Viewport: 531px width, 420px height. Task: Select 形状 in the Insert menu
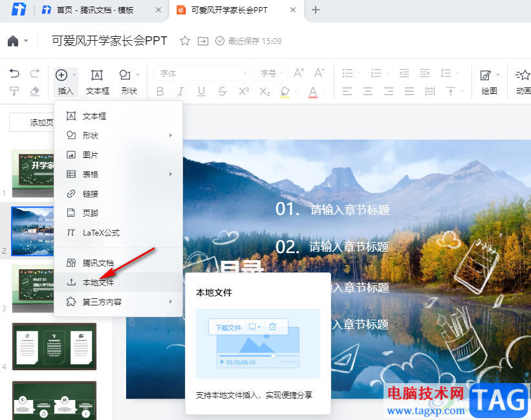pyautogui.click(x=118, y=135)
